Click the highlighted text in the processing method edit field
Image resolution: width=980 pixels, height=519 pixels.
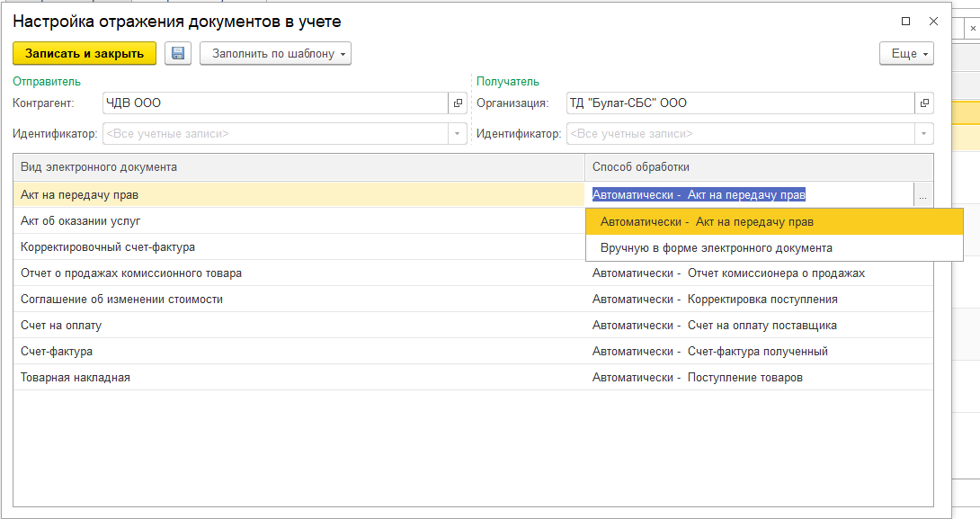tap(699, 195)
